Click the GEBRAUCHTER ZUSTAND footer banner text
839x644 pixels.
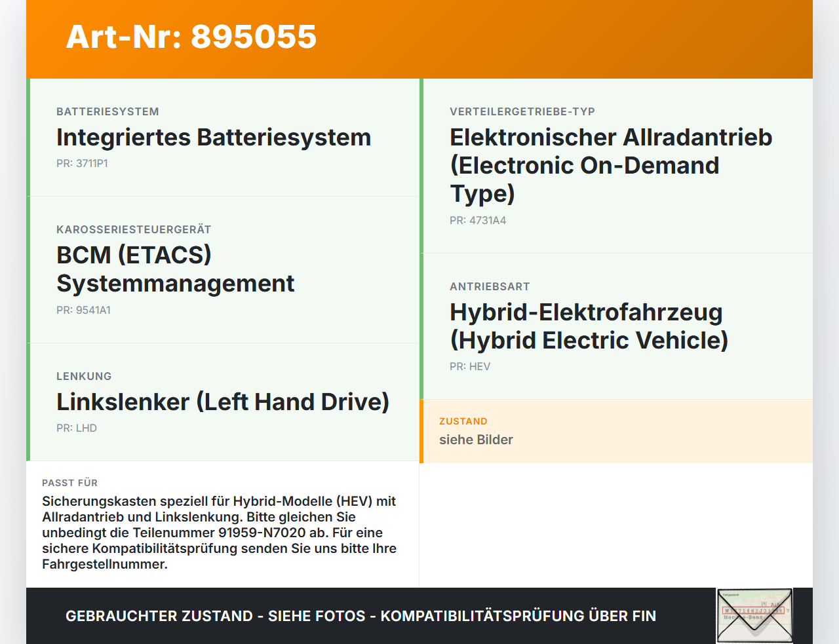[361, 616]
